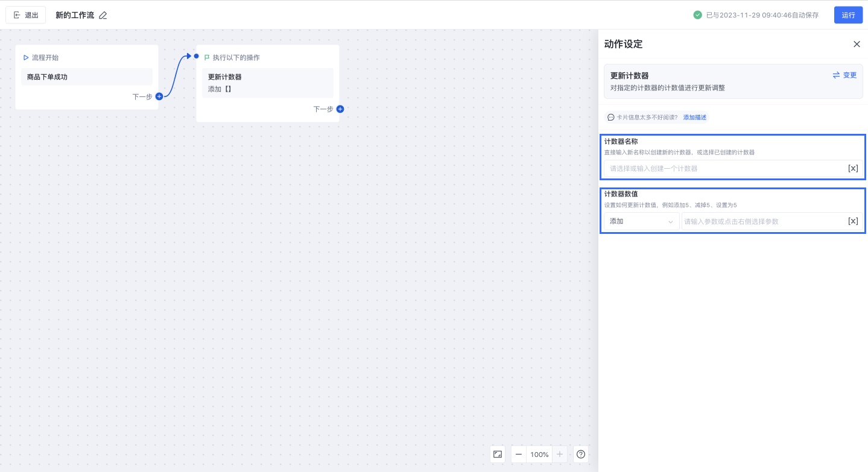Select the 商品下单成功 trigger card
This screenshot has height=472, width=868.
(x=87, y=77)
